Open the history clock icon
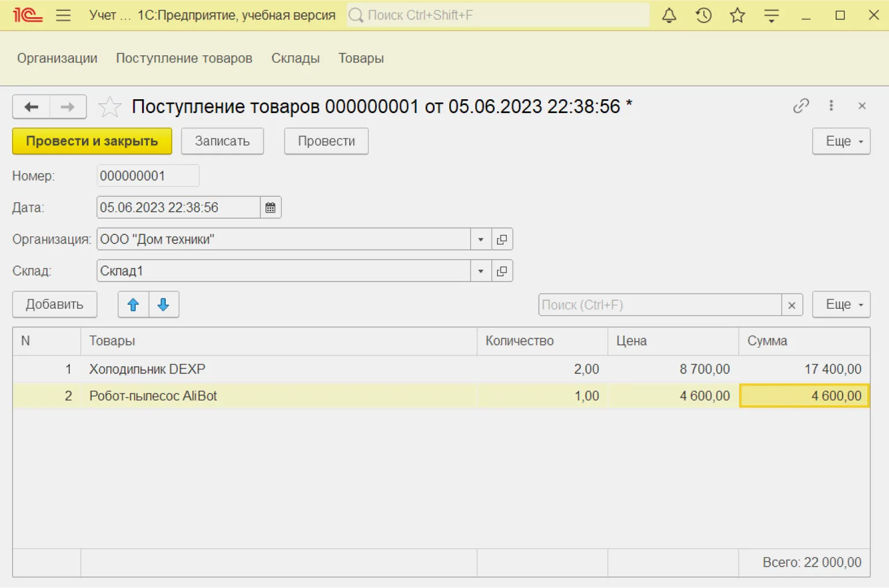 [x=703, y=16]
